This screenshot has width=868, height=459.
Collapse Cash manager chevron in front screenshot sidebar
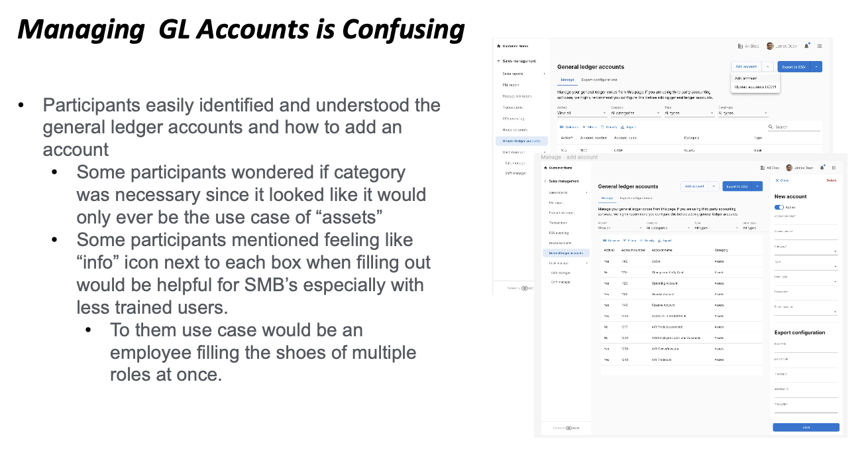587,263
